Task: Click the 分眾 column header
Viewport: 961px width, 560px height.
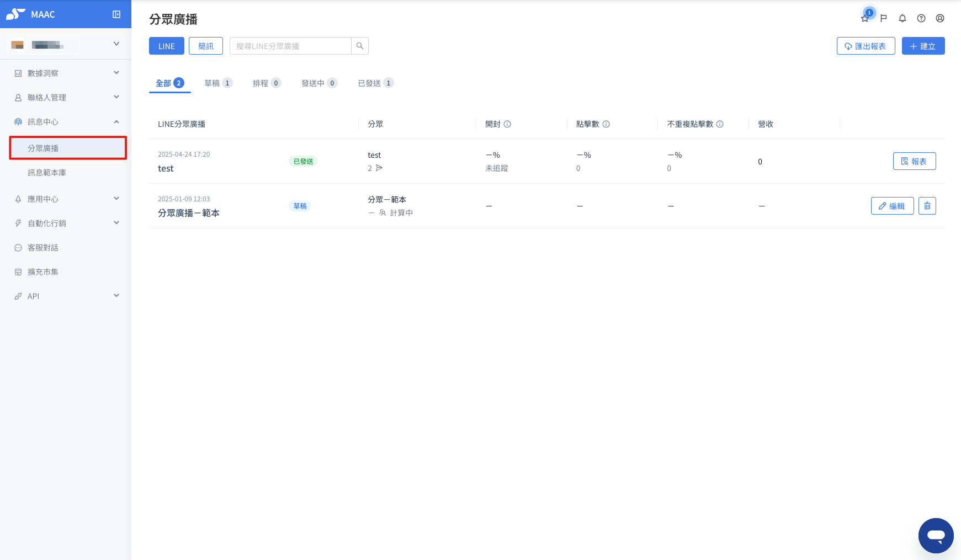Action: click(375, 124)
